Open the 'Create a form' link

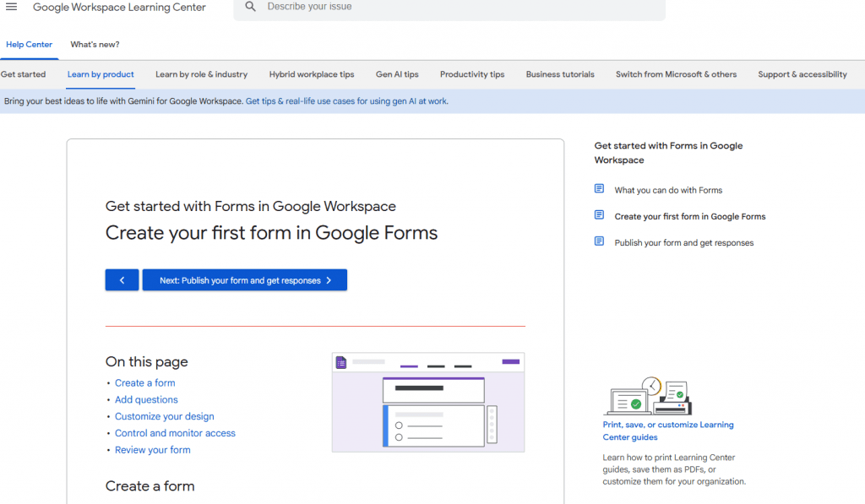(144, 382)
